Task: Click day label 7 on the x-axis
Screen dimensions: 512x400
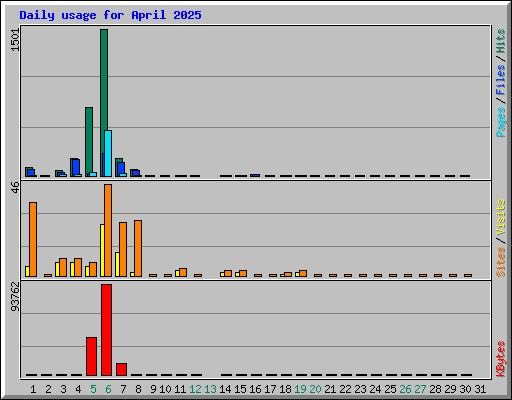Action: point(123,389)
